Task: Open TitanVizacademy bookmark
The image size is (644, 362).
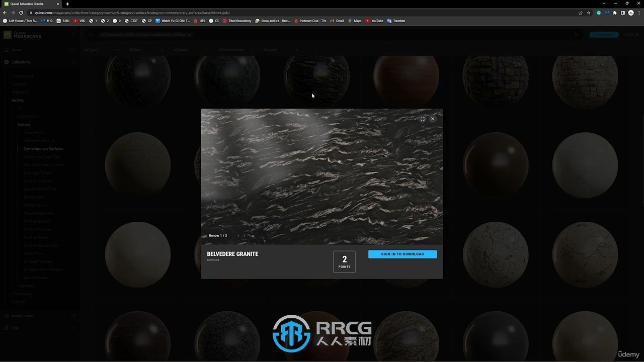Action: click(237, 21)
